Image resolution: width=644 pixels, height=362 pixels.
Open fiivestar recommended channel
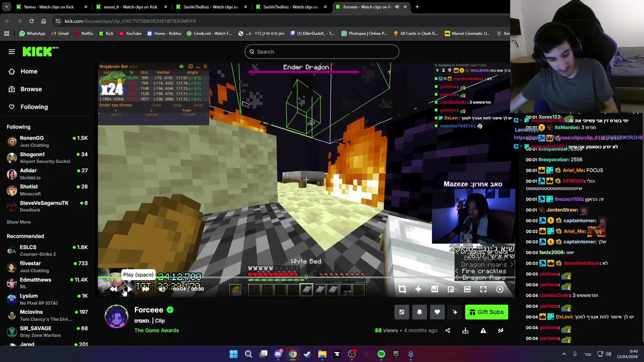pyautogui.click(x=47, y=267)
